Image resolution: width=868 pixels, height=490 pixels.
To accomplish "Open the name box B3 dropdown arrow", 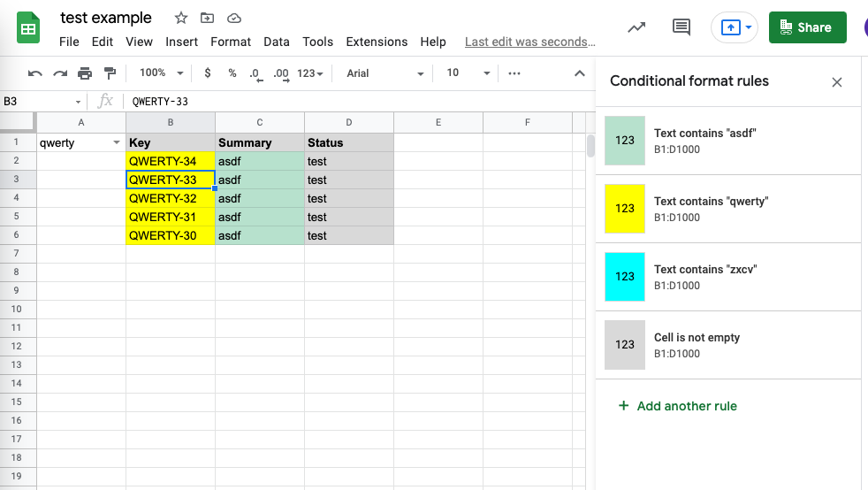I will coord(78,102).
